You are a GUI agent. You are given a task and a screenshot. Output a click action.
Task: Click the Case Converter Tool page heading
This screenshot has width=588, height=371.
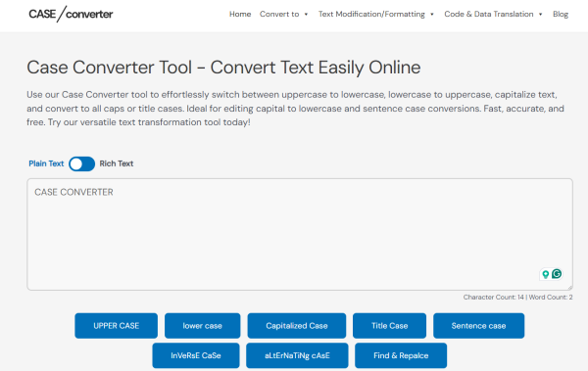223,68
